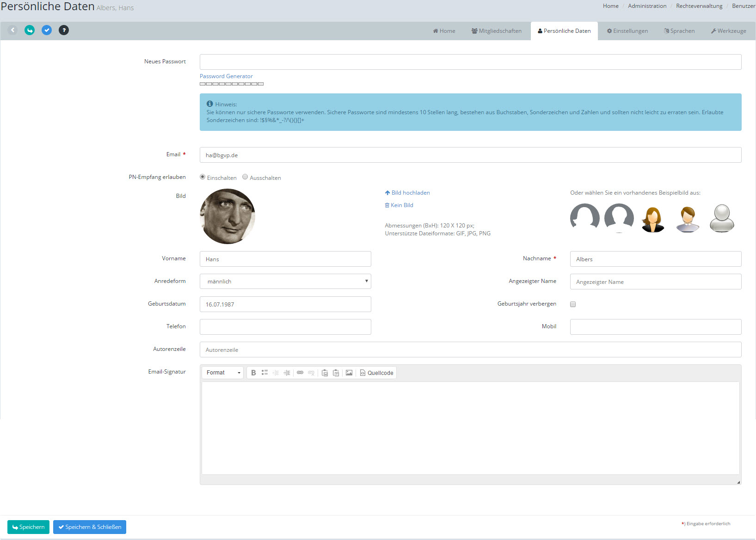
Task: Choose the female example avatar image
Action: click(x=653, y=218)
